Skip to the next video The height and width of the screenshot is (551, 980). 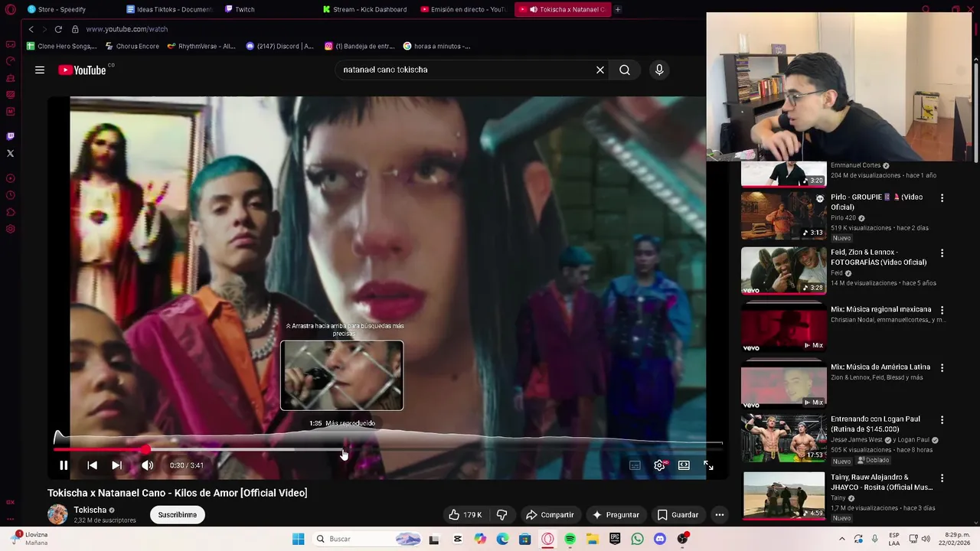(116, 465)
